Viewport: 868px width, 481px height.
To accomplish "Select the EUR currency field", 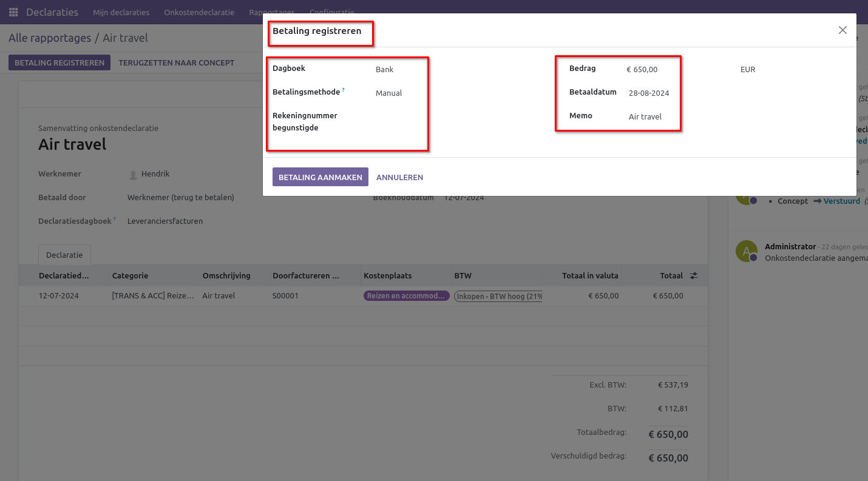I will click(x=789, y=70).
